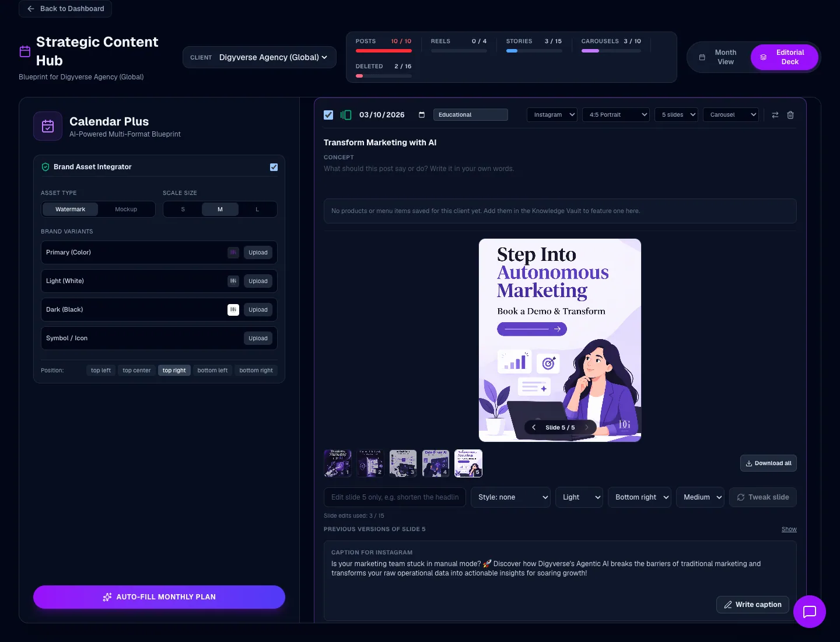Set scale size to L
This screenshot has height=642, width=840.
(257, 210)
